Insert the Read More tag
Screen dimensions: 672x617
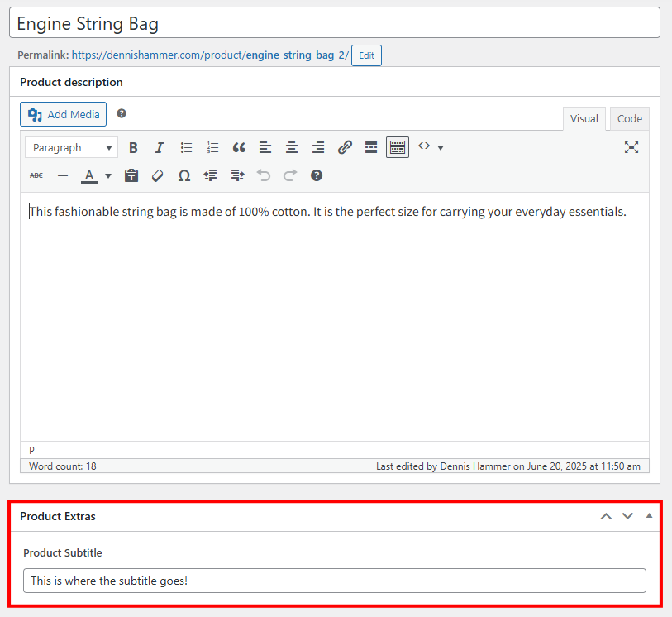coord(371,146)
